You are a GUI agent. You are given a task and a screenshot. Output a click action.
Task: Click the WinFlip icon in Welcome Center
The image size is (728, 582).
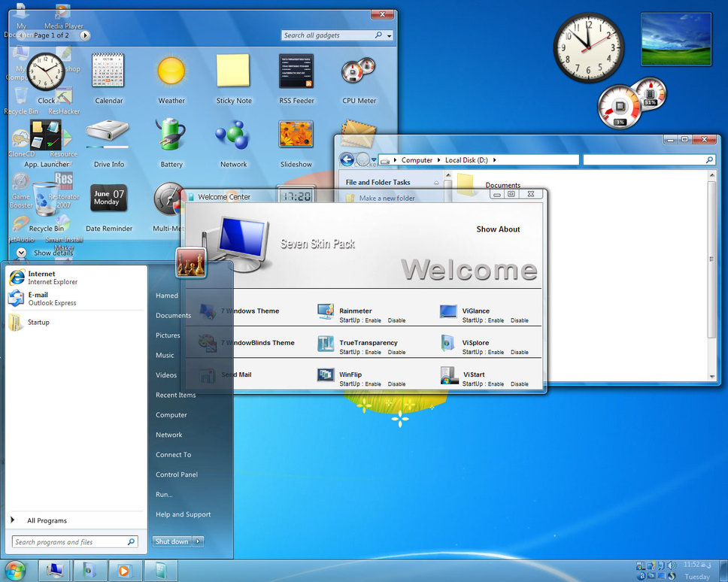pyautogui.click(x=326, y=374)
